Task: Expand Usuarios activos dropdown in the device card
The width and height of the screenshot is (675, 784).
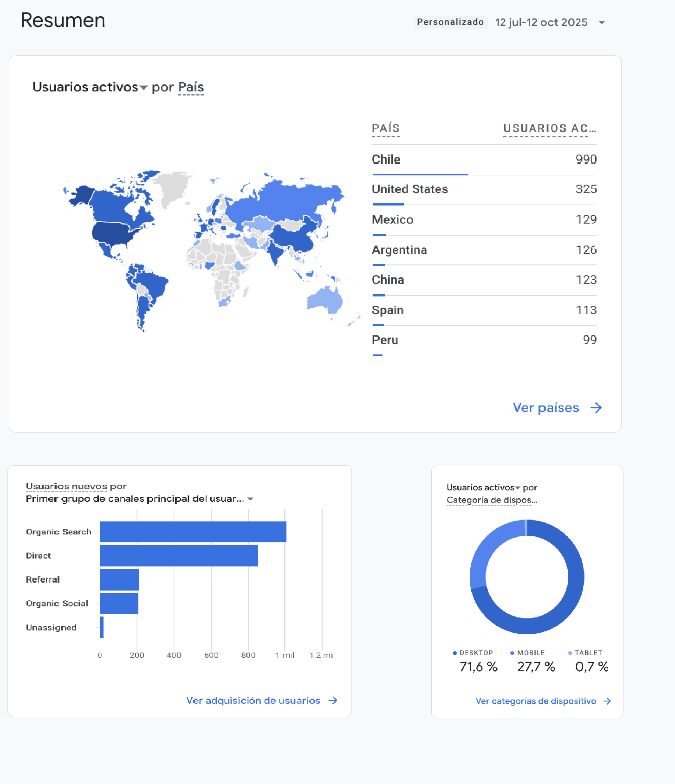Action: 518,488
